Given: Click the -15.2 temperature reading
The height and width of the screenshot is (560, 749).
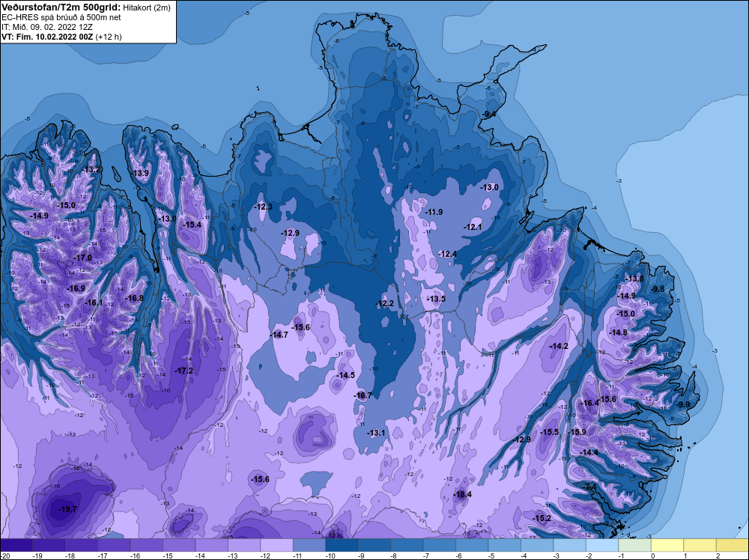Looking at the screenshot, I should click(542, 518).
